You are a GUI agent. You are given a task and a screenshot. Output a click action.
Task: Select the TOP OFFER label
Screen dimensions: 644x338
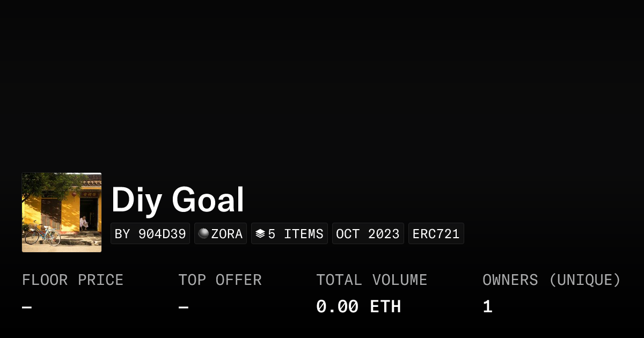coord(220,280)
